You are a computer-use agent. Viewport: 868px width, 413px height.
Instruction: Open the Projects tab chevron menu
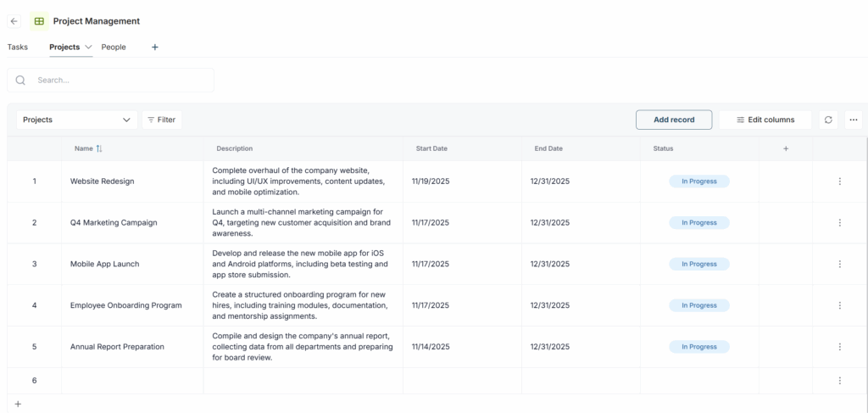point(88,47)
